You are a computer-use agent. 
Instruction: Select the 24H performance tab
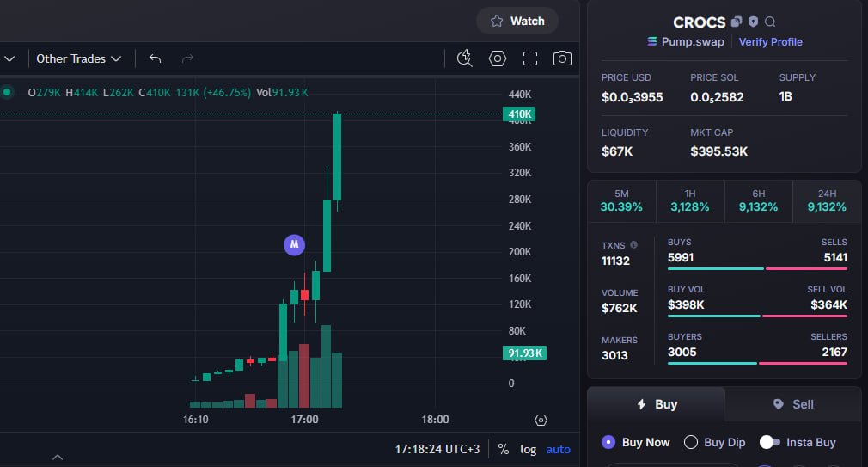[827, 200]
